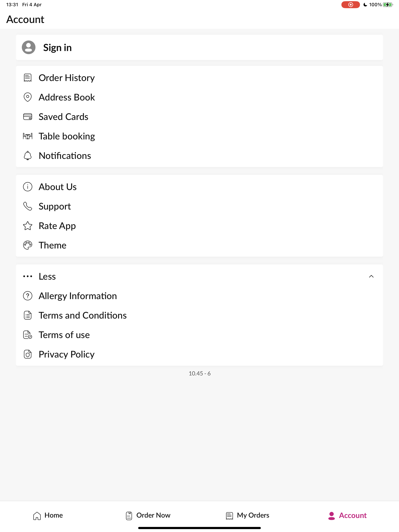
Task: Collapse the Less section with chevron
Action: pos(371,276)
